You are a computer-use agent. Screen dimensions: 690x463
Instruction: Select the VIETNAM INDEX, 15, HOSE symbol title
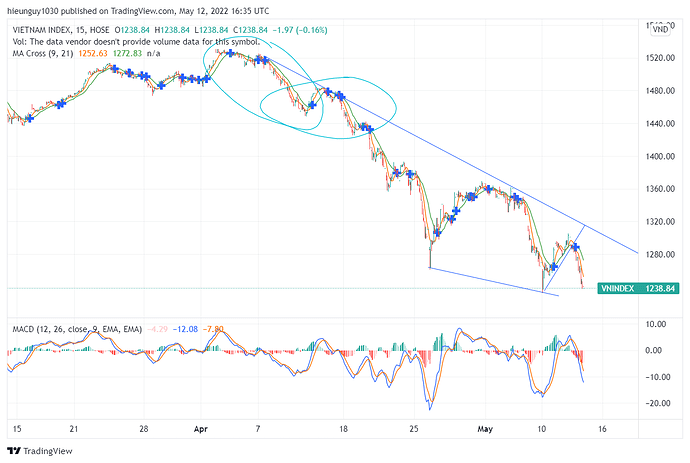[61, 30]
